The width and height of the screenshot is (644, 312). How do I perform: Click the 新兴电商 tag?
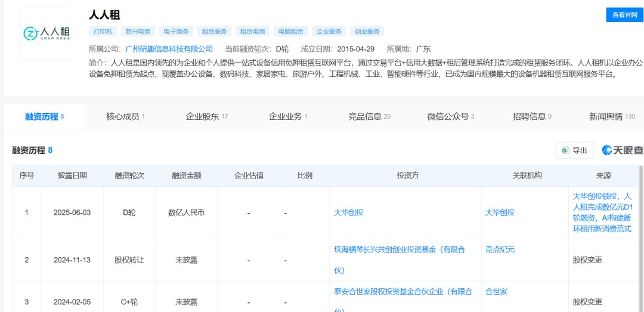137,32
